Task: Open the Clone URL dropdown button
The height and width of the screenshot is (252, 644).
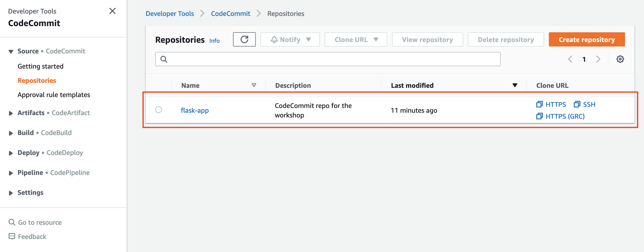Action: pos(356,39)
